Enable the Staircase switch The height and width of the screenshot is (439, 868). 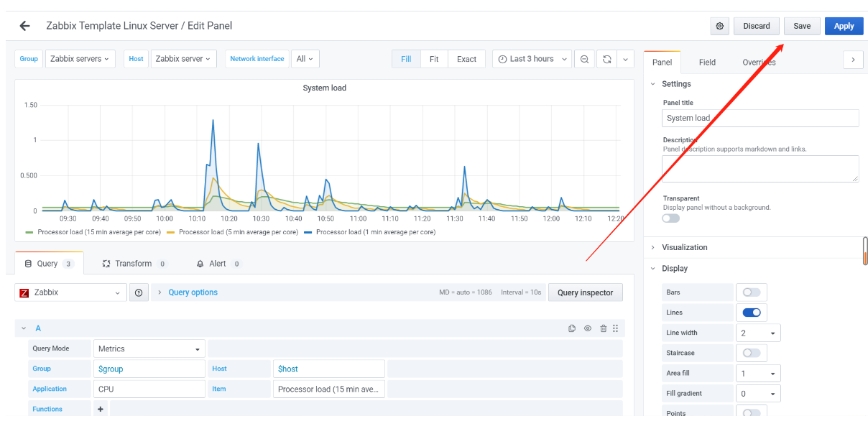pos(752,353)
